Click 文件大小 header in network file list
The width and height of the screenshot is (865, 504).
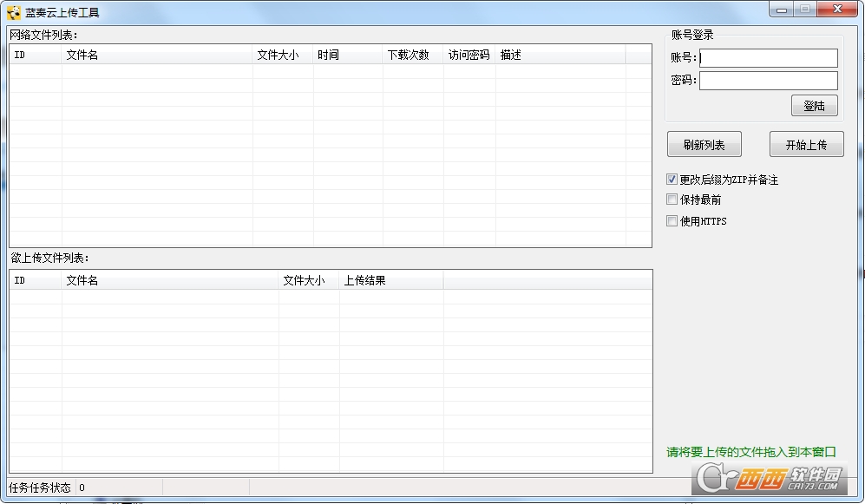click(x=282, y=55)
